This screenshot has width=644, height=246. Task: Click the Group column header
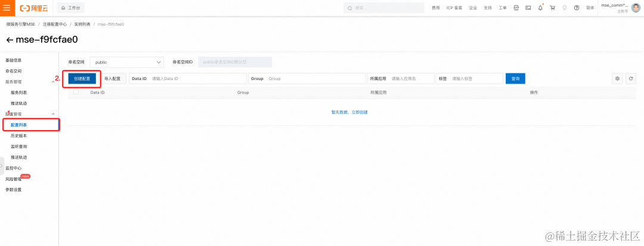point(243,93)
